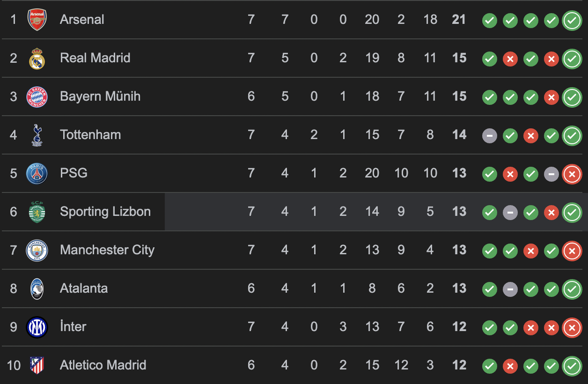588x384 pixels.
Task: Click the Sporting Lizbon green crest
Action: [37, 212]
